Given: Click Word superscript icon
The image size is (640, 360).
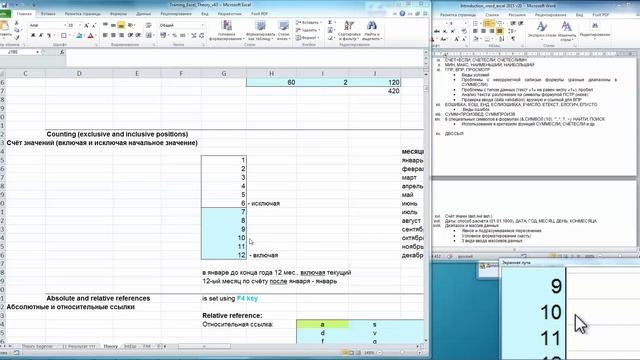Looking at the screenshot, I should pos(453,31).
